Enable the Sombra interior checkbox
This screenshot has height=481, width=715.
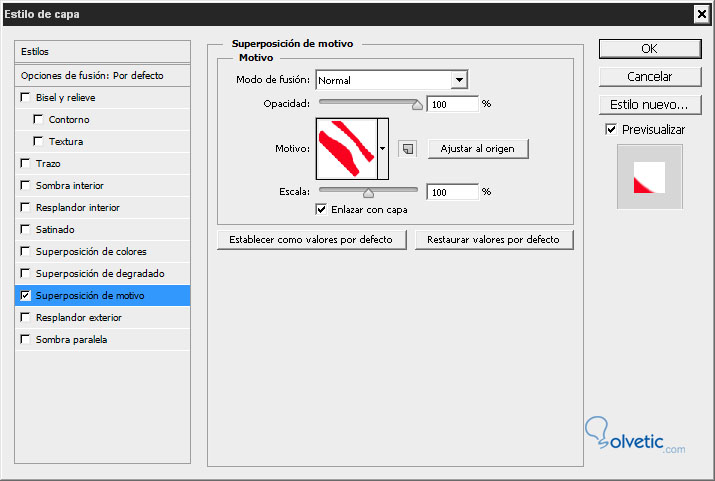[x=26, y=185]
